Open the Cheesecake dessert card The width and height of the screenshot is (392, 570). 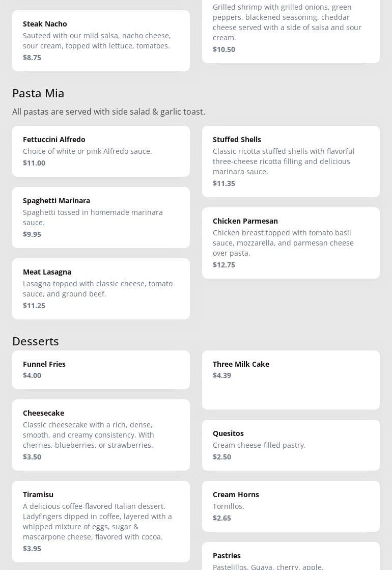(x=101, y=435)
